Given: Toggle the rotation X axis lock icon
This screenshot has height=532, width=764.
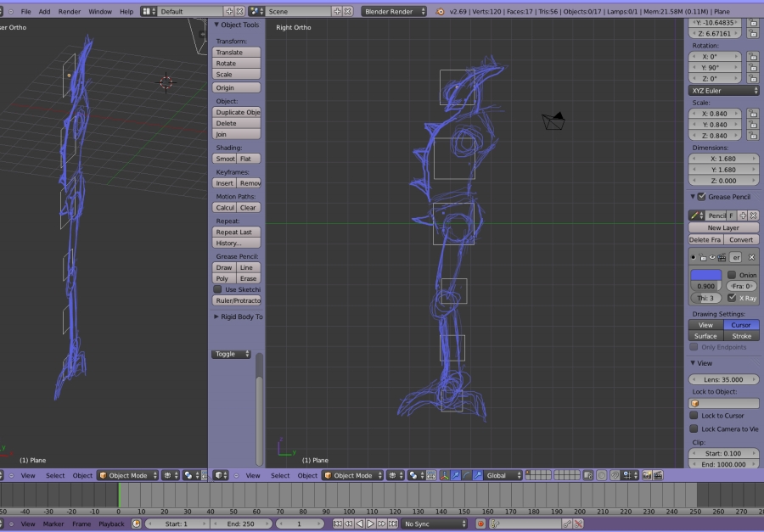Looking at the screenshot, I should tap(753, 57).
